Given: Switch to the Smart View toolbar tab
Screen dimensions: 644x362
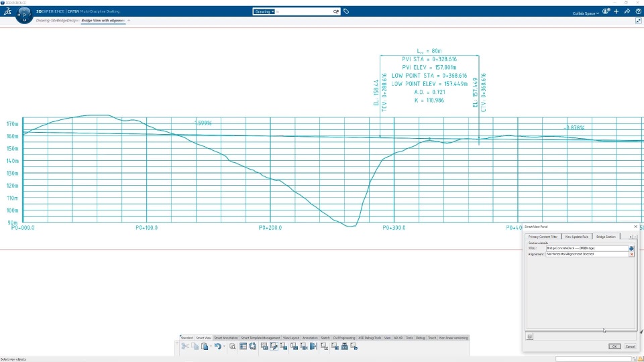Looking at the screenshot, I should (x=203, y=338).
